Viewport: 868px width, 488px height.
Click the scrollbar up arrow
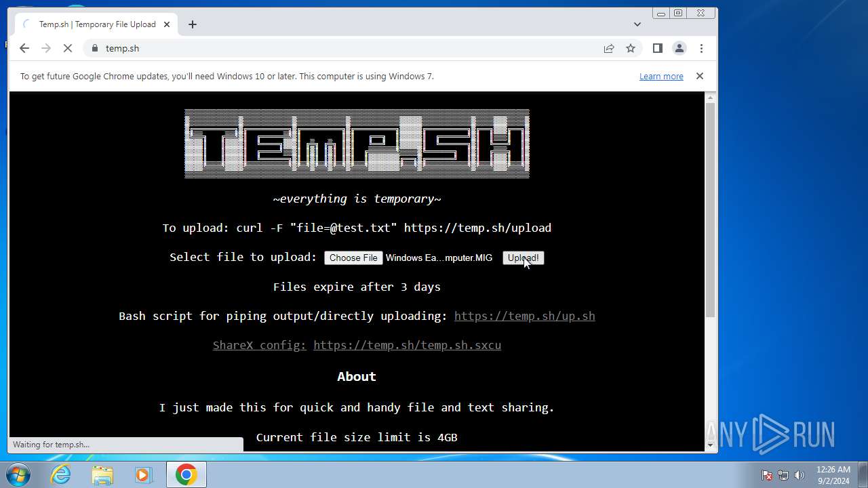click(x=711, y=97)
